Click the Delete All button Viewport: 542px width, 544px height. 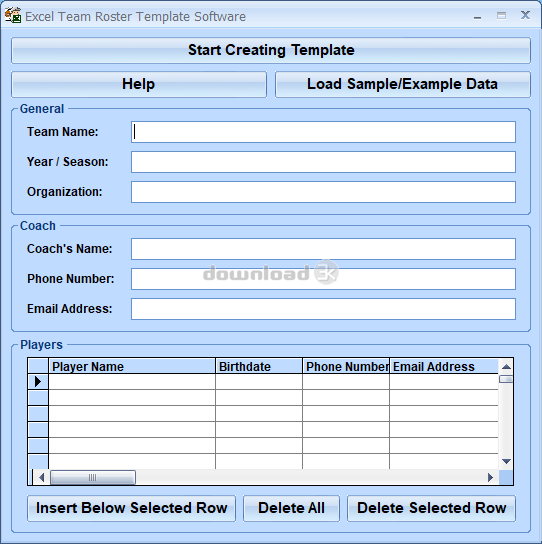point(291,508)
